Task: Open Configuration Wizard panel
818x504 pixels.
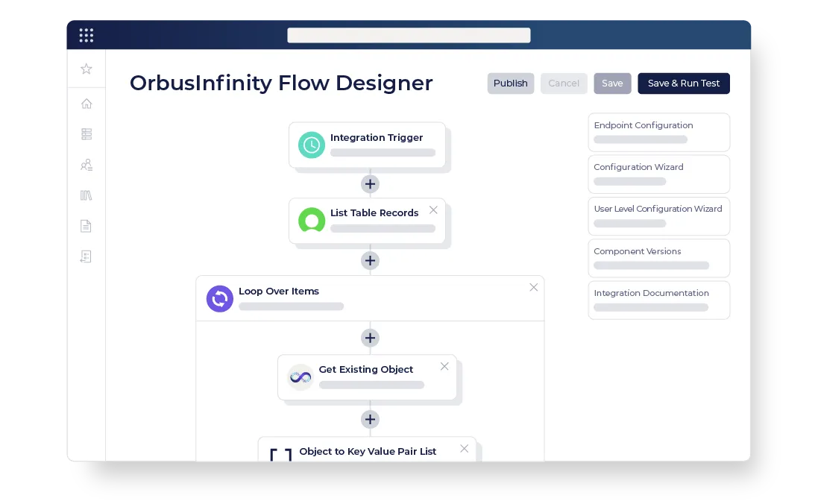Action: point(659,174)
